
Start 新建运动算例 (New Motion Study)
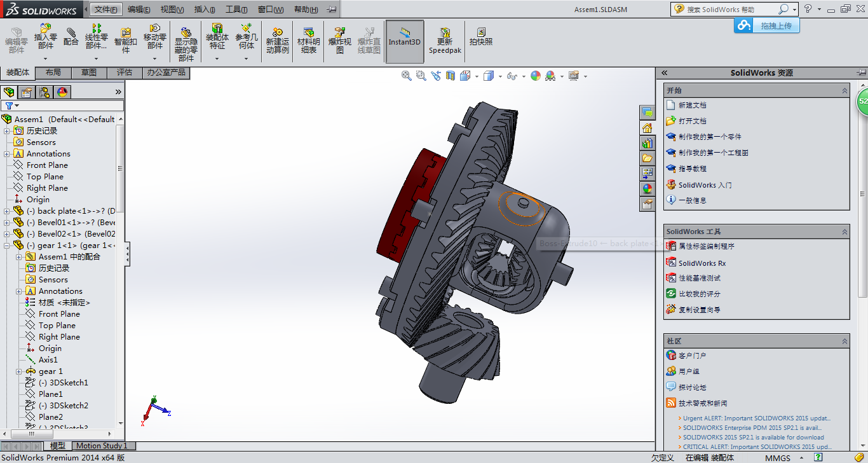(x=278, y=41)
